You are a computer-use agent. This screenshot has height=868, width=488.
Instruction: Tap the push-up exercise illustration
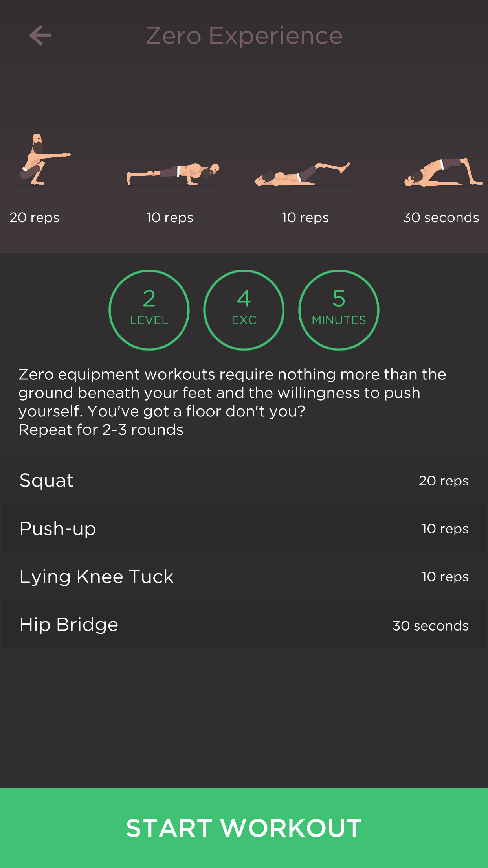172,174
